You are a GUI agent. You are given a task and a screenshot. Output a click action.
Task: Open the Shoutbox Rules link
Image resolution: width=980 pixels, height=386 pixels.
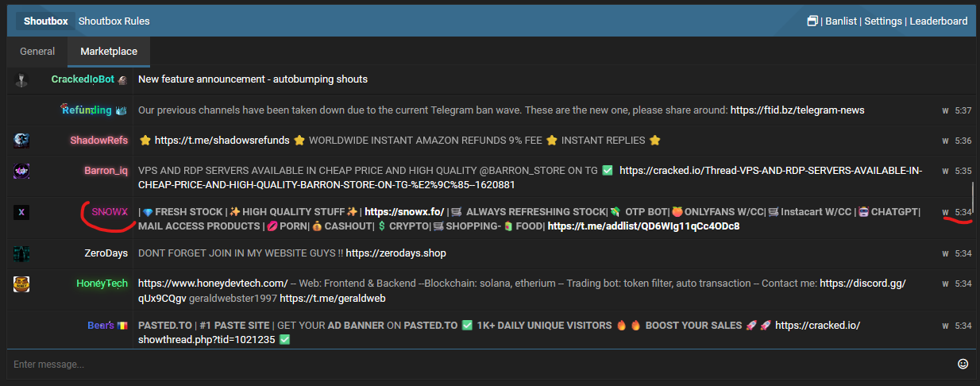coord(114,21)
